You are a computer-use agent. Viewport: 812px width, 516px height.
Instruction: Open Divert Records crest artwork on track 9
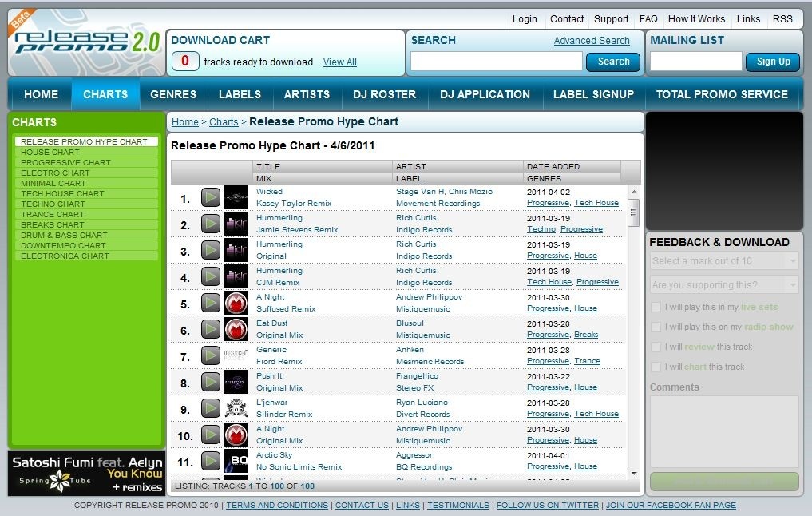click(x=236, y=408)
